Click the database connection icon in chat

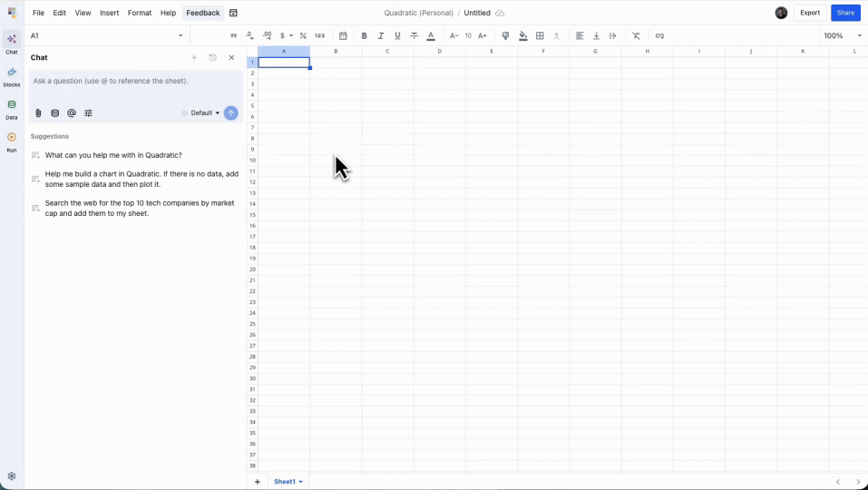pyautogui.click(x=54, y=113)
